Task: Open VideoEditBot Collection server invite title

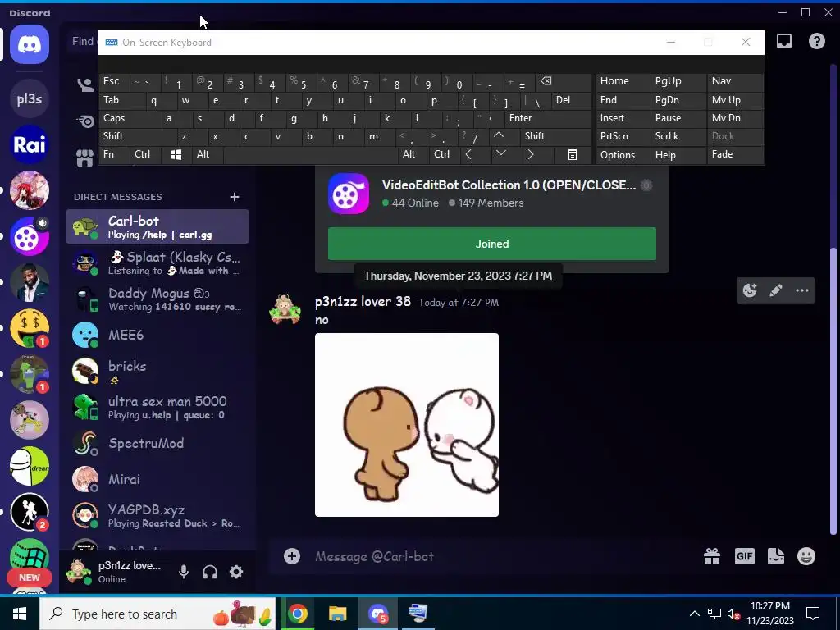Action: [509, 185]
